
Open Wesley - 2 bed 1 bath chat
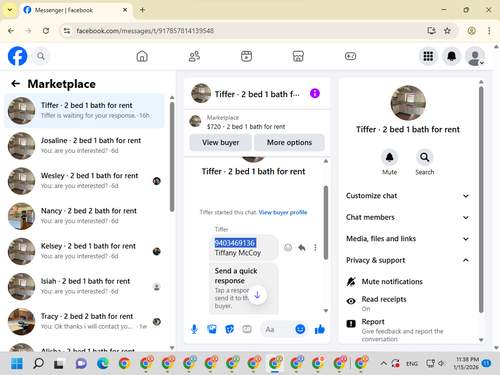pyautogui.click(x=84, y=181)
